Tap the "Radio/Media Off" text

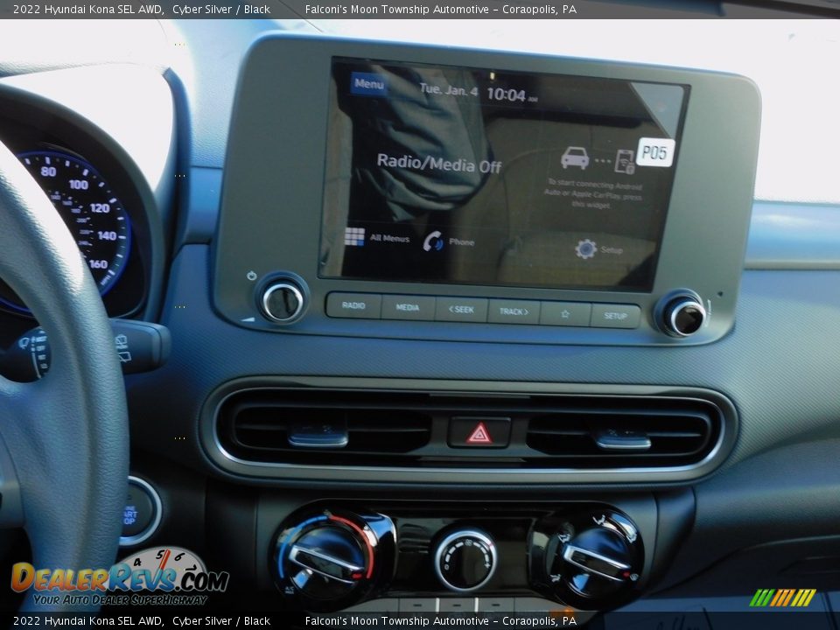pyautogui.click(x=439, y=164)
